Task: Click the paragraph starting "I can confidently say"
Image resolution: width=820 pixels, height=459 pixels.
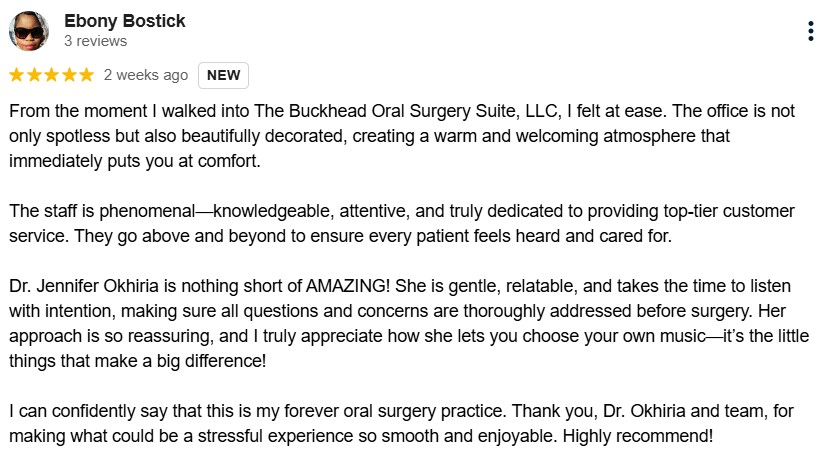Action: tap(402, 423)
